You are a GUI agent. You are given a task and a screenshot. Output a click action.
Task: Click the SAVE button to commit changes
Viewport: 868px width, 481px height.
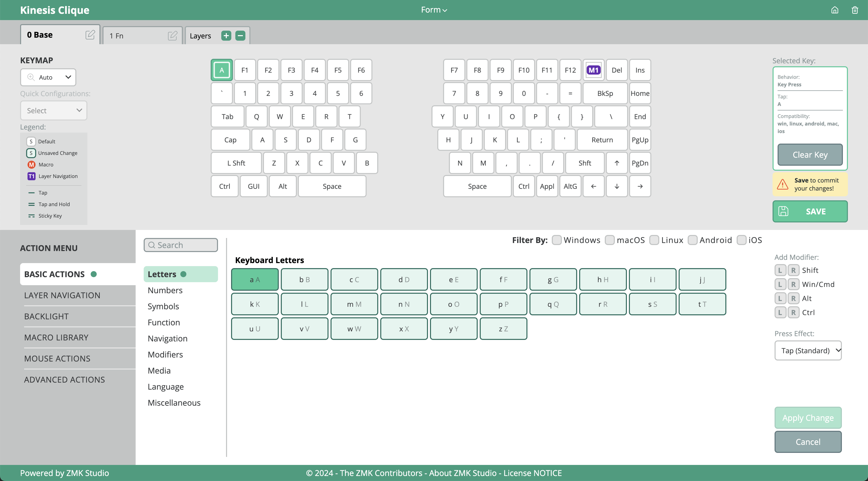(810, 211)
